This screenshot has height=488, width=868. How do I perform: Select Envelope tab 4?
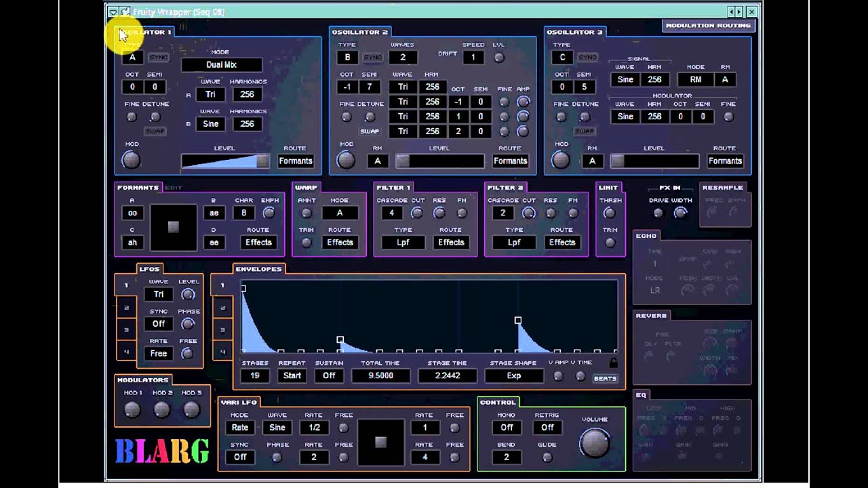click(x=222, y=351)
